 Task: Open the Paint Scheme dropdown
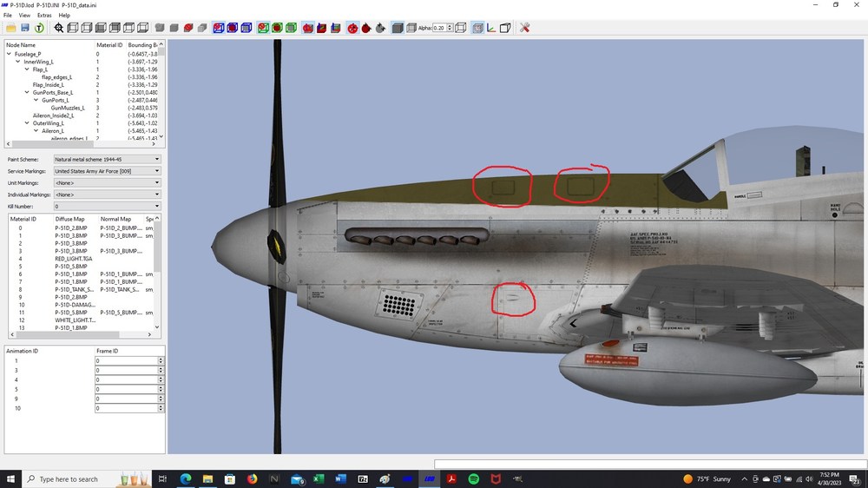coord(107,159)
